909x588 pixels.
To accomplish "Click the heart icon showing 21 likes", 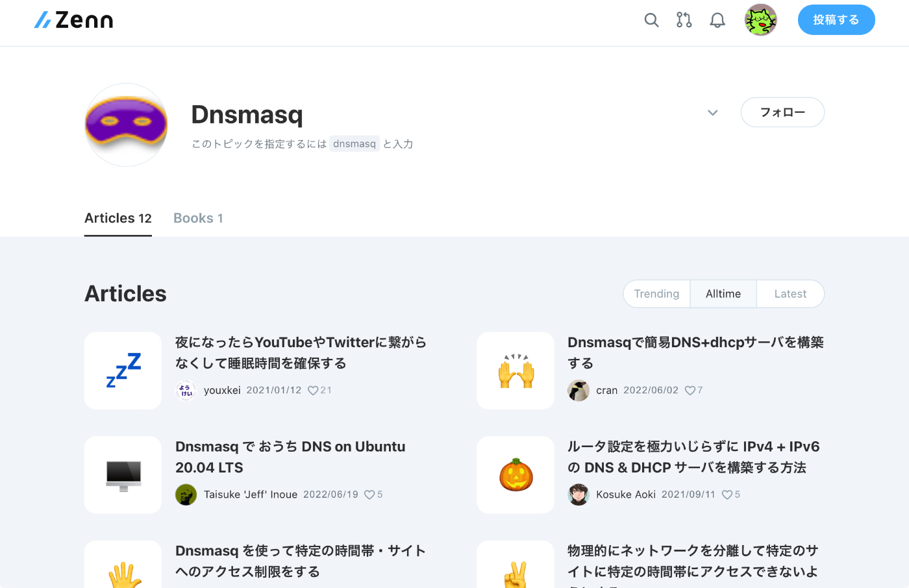I will [313, 390].
